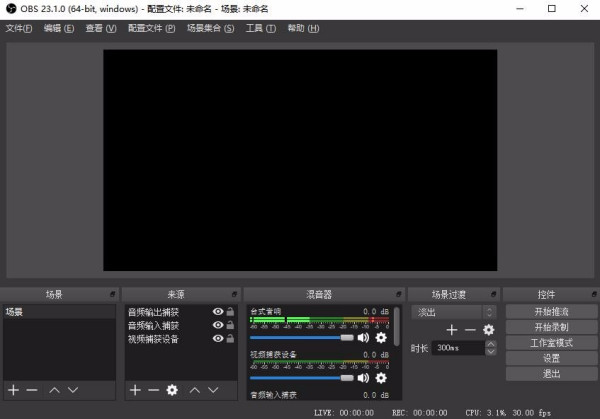
Task: Open the 配置文件(P) menu
Action: coord(152,28)
